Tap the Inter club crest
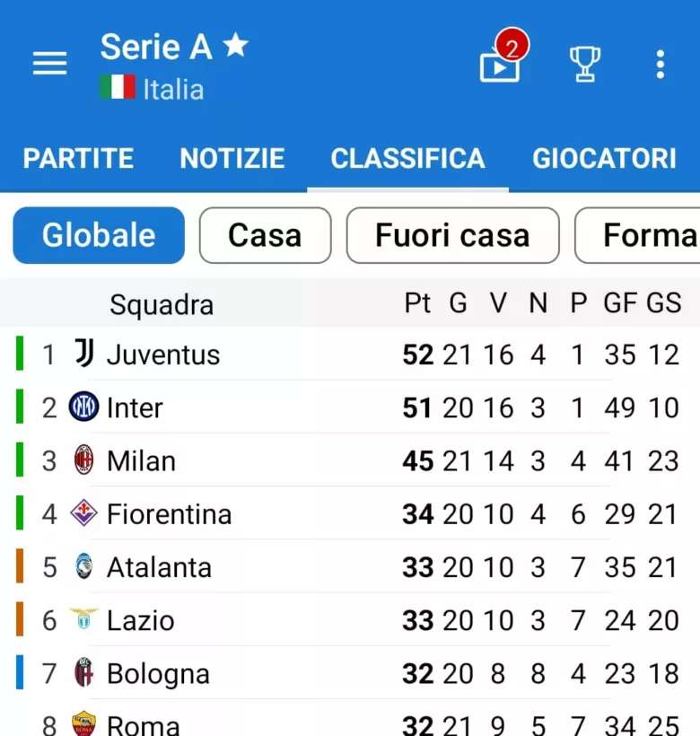This screenshot has width=700, height=736. click(83, 407)
